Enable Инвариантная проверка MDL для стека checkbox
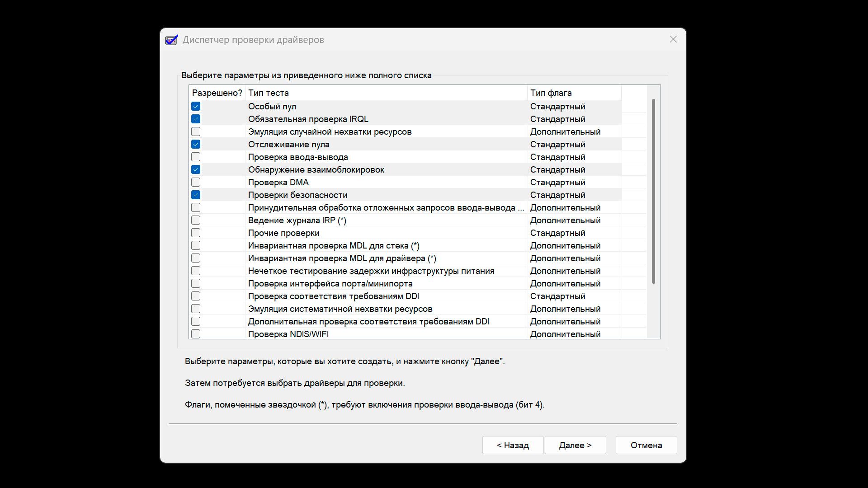 (x=196, y=245)
